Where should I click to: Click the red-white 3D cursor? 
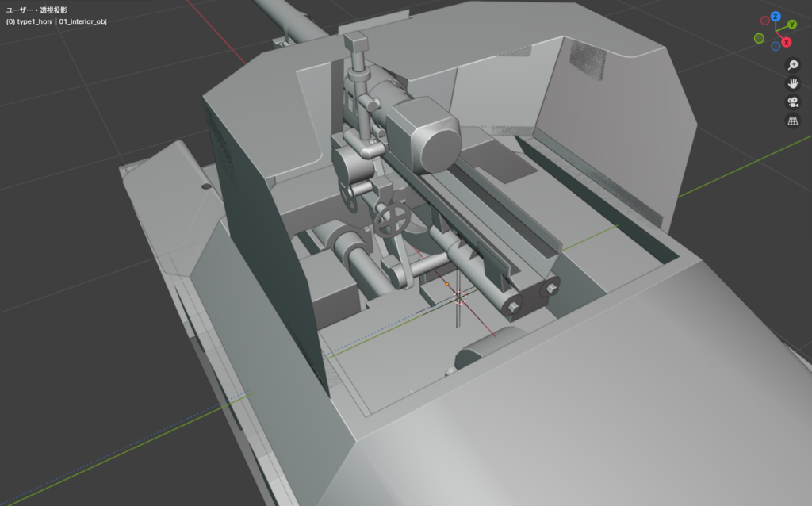pos(460,298)
